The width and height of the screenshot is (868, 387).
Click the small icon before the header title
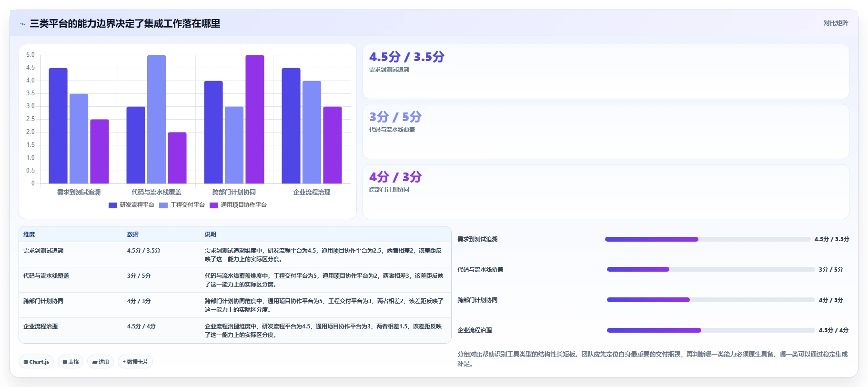(22, 24)
